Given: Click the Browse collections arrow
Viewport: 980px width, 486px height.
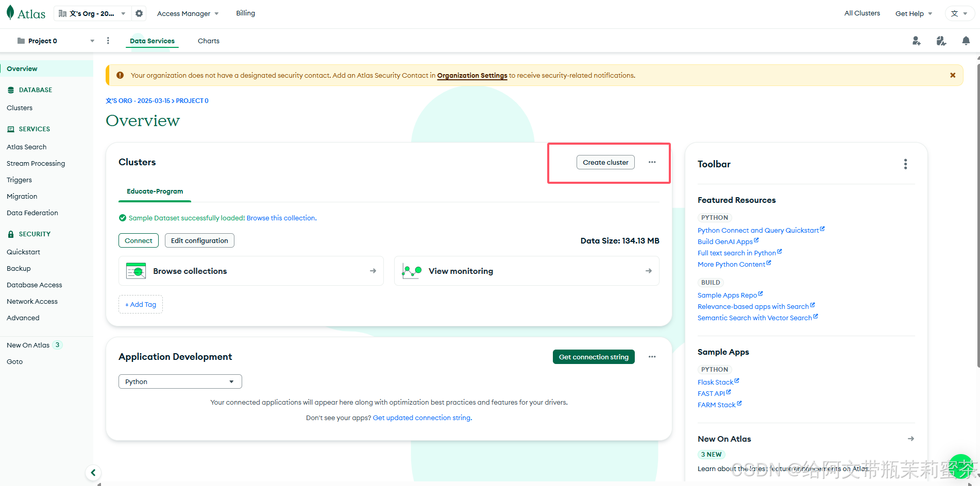Looking at the screenshot, I should [x=372, y=270].
